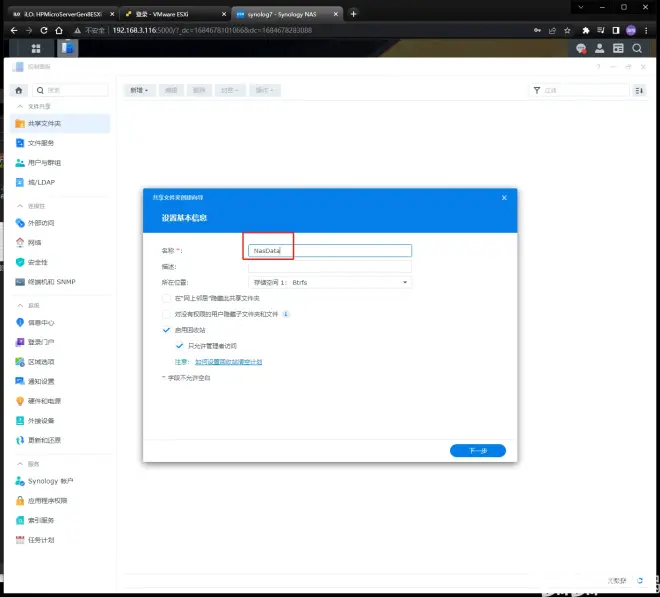Screen dimensions: 660x597
Task: Click the Control Panel help question mark
Action: point(598,67)
